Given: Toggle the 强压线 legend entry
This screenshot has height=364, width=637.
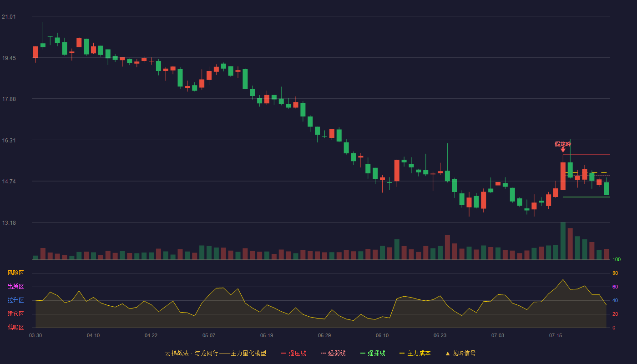Looking at the screenshot, I should (x=293, y=353).
